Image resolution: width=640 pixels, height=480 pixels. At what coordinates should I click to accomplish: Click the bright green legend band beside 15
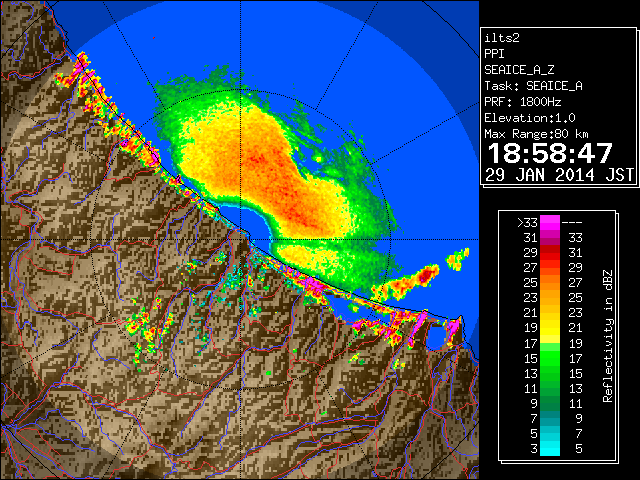tap(550, 358)
